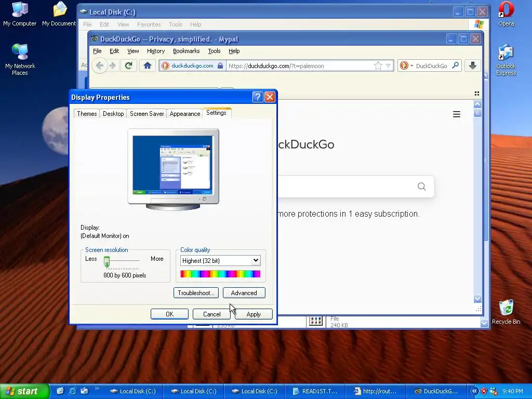532x399 pixels.
Task: Open My Network Places desktop icon
Action: click(20, 59)
